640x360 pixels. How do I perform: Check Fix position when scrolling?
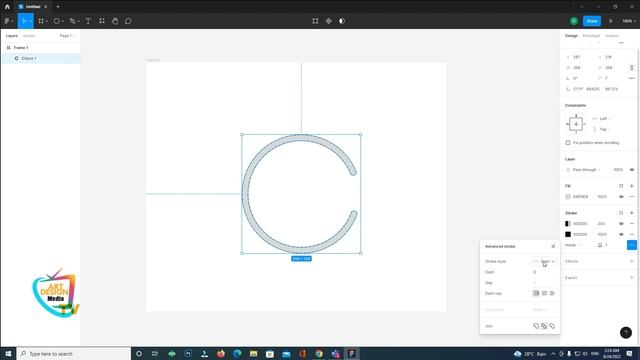coord(568,143)
